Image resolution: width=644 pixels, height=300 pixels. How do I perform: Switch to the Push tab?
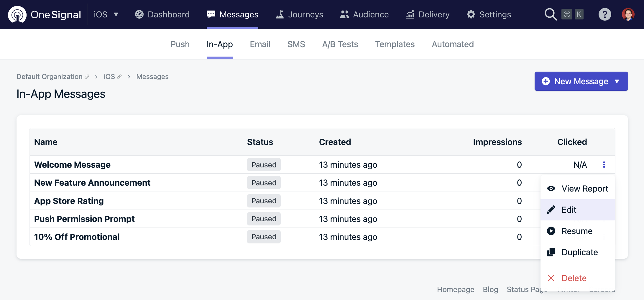tap(180, 44)
